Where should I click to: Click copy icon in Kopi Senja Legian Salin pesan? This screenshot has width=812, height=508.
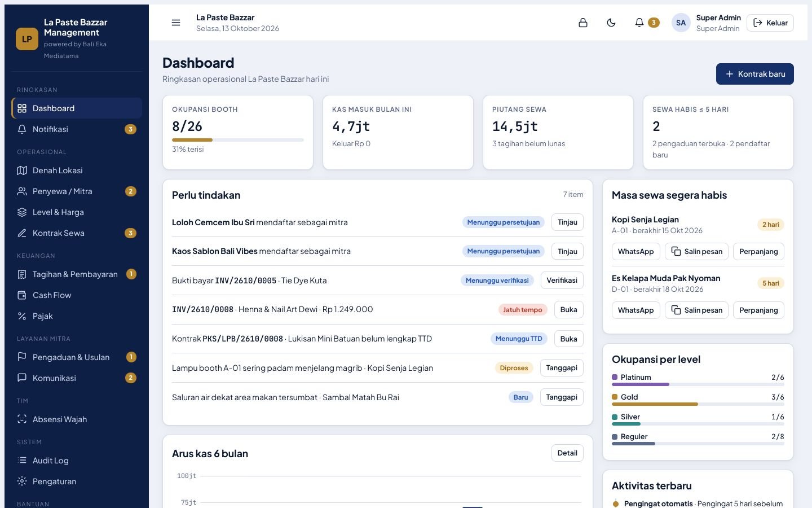[676, 251]
